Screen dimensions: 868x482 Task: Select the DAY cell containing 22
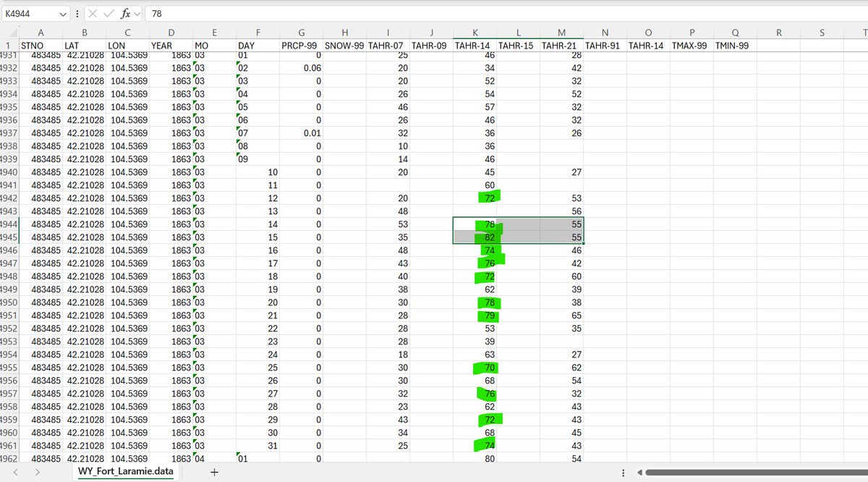click(258, 329)
